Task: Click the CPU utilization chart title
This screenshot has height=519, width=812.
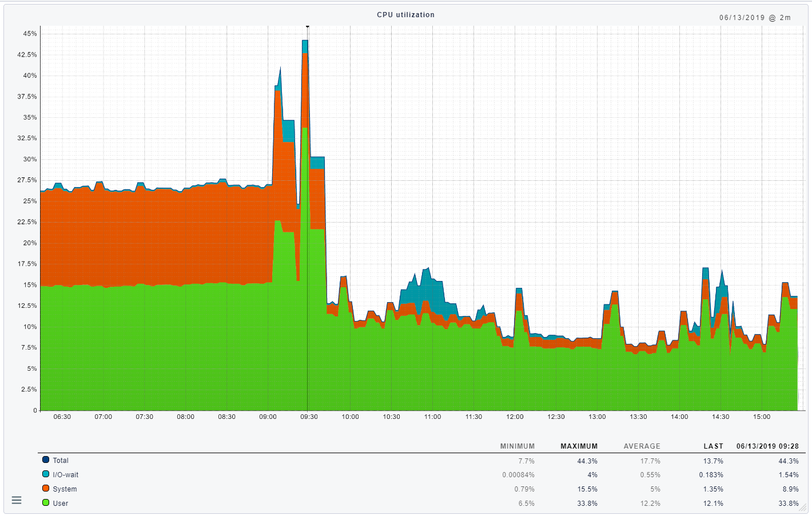Action: coord(406,15)
